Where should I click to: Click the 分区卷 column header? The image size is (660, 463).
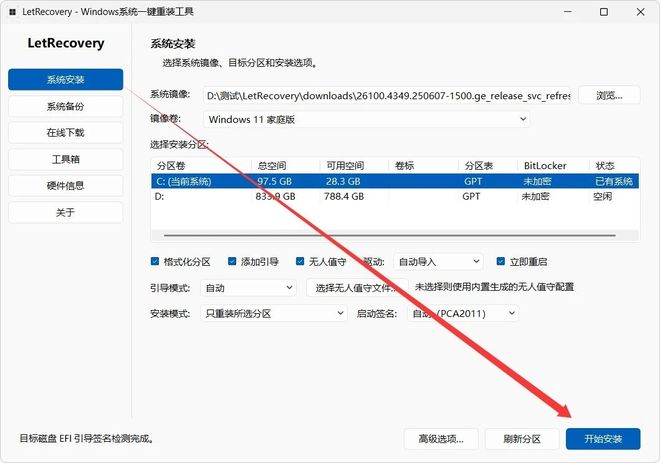coord(201,165)
